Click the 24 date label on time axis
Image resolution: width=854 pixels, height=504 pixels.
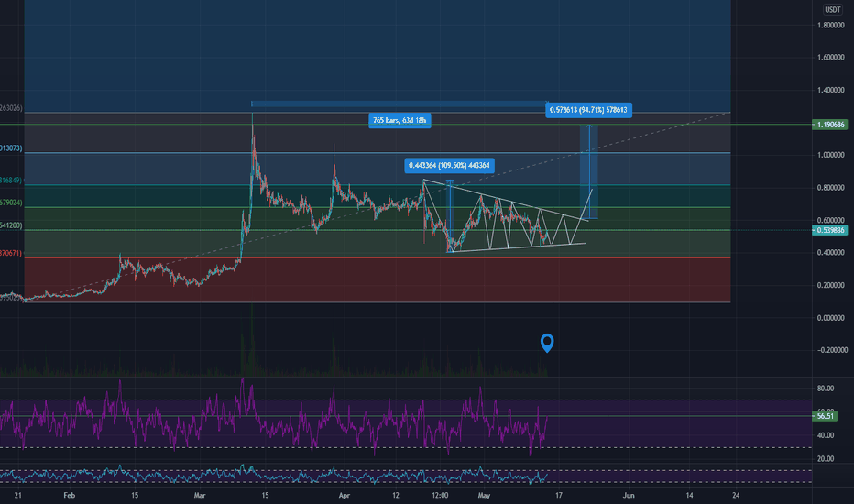(x=736, y=495)
